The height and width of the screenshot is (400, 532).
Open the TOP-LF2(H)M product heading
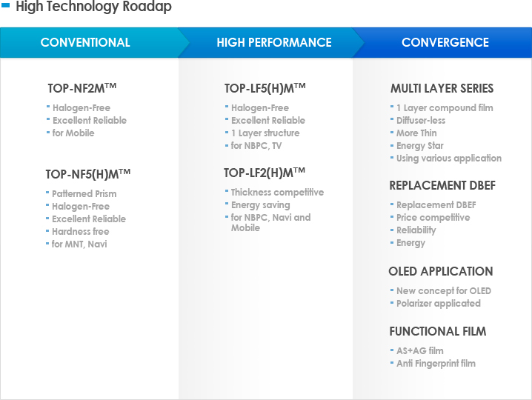(x=265, y=173)
